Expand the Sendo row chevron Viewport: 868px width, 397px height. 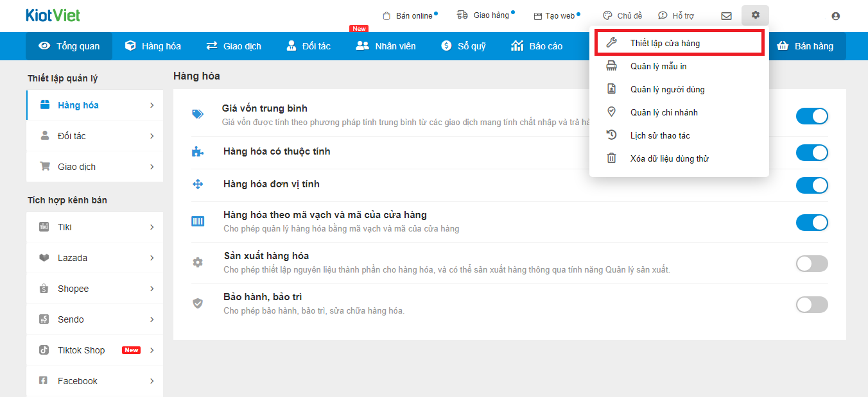click(152, 319)
